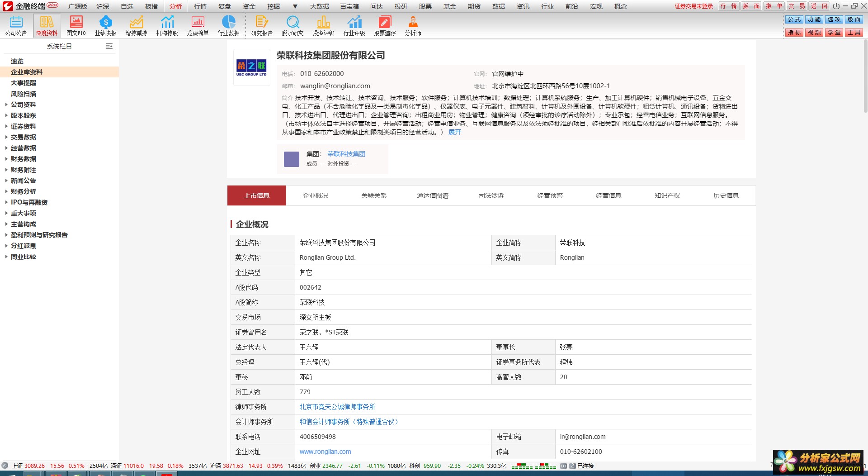Open the 北京市竞天公诚律师事务所 link

click(337, 407)
